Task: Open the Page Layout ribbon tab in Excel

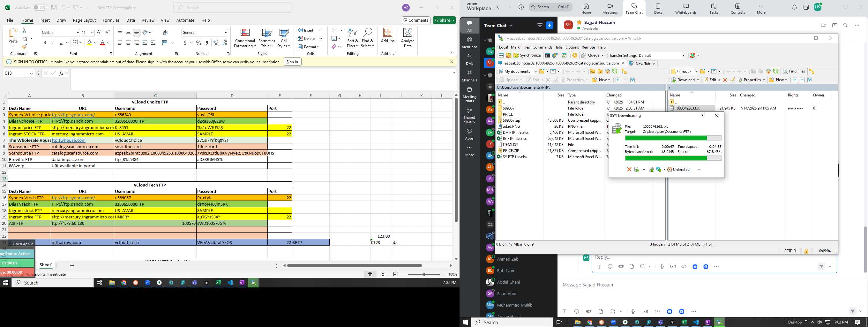Action: click(84, 20)
